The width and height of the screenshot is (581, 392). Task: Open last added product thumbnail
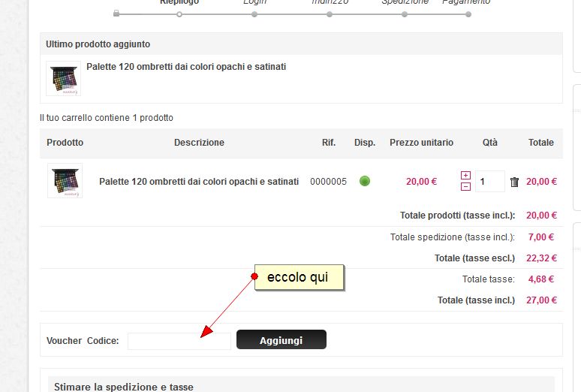(x=63, y=78)
